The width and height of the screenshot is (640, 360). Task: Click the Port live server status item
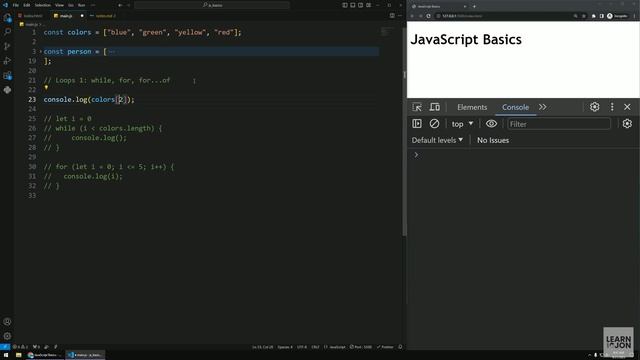(361, 347)
